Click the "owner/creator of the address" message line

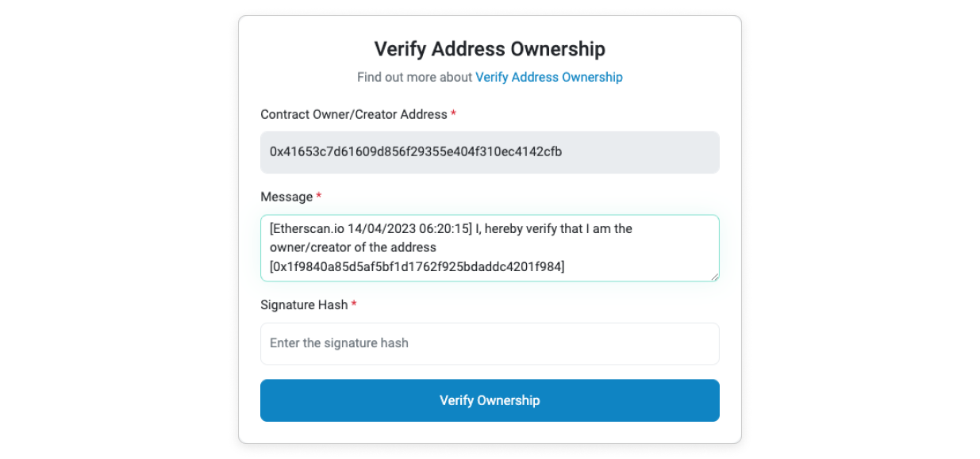click(352, 248)
